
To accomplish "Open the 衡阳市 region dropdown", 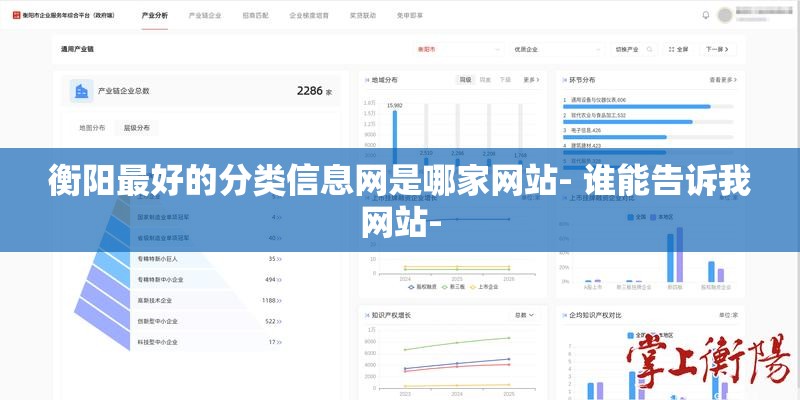I will (458, 49).
